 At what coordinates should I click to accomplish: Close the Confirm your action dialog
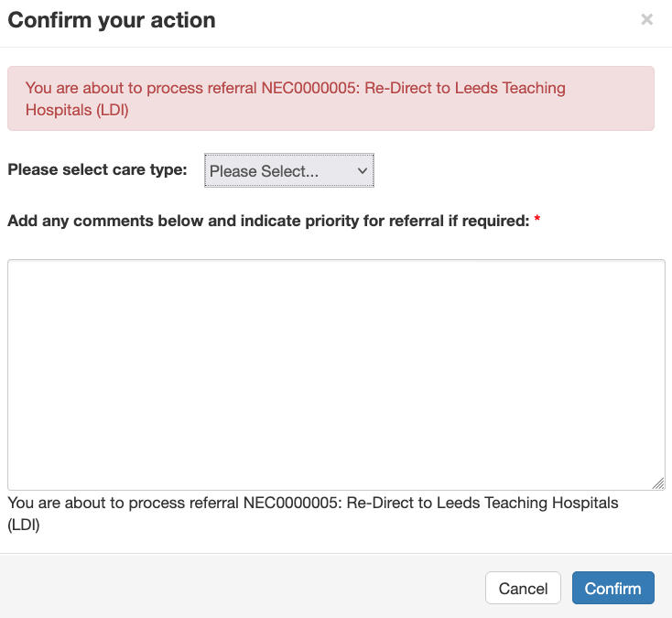tap(646, 19)
